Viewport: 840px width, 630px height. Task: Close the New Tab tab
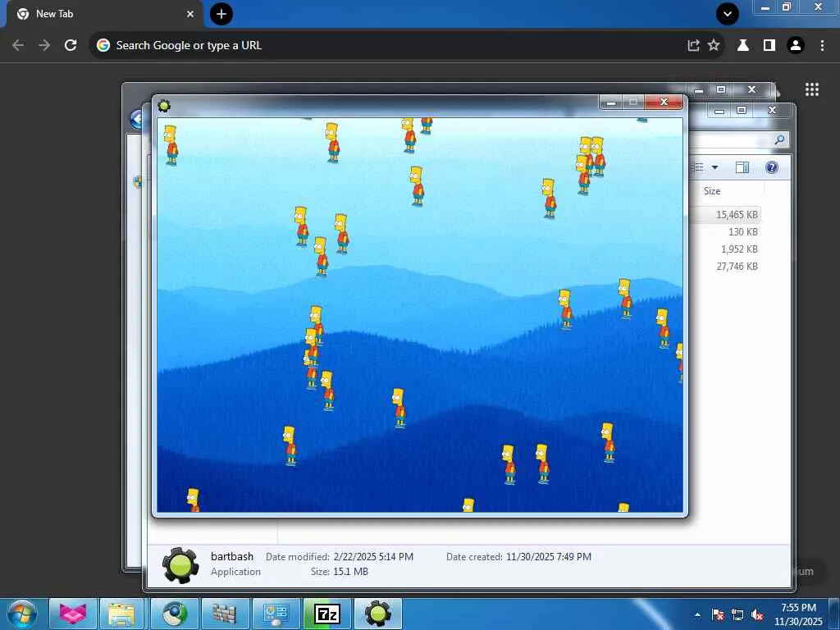click(x=190, y=14)
